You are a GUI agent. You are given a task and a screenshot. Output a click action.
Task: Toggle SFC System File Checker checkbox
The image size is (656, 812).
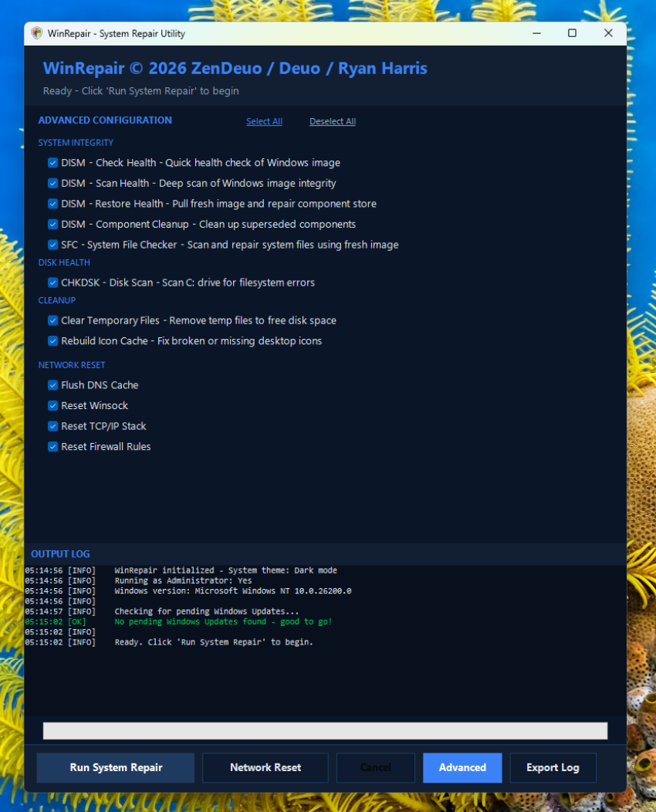tap(53, 245)
